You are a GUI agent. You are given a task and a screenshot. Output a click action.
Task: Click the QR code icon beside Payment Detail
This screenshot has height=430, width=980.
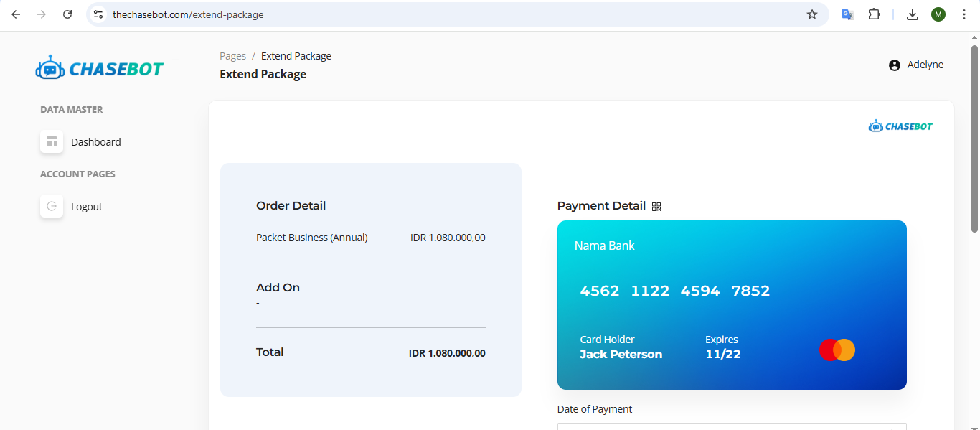[x=656, y=207]
